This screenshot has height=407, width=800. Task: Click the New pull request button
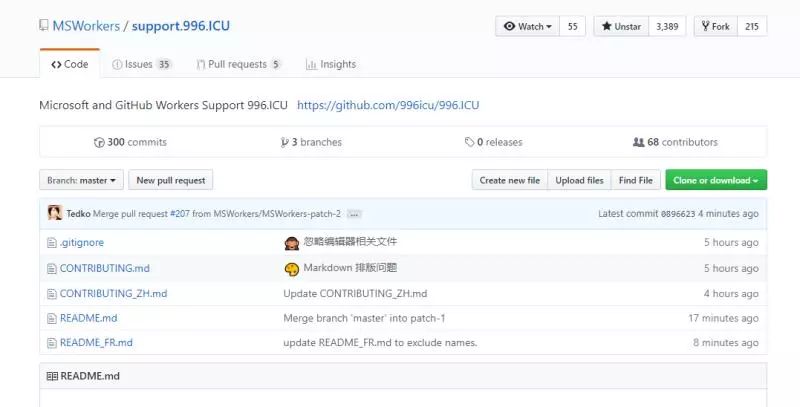point(171,180)
